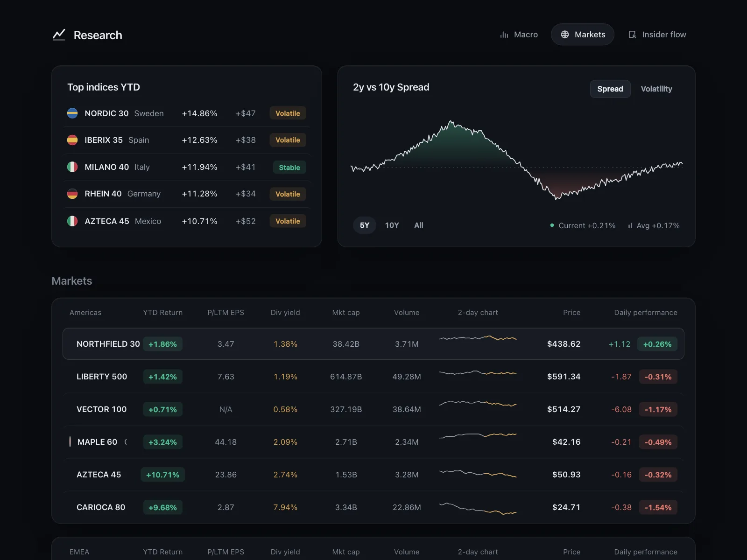
Task: Click the +1.86% YTD badge for NORTHFIELD 30
Action: pos(162,344)
